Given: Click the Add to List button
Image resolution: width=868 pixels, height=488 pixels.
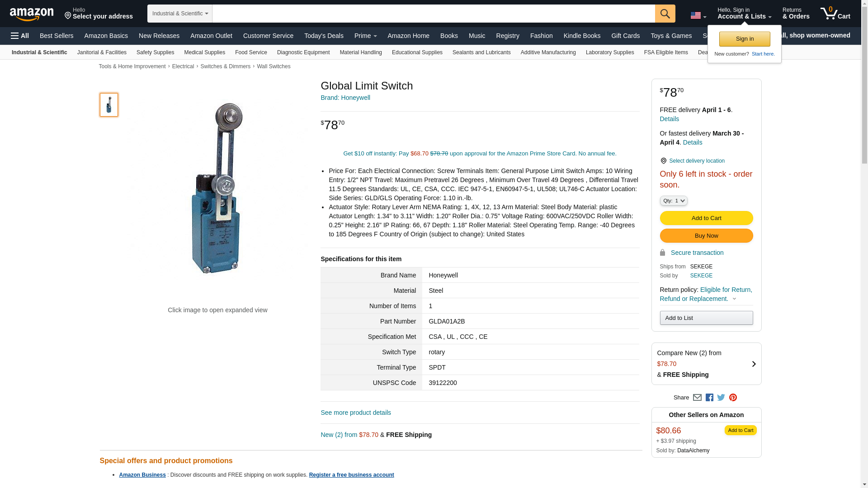Looking at the screenshot, I should pos(706,318).
